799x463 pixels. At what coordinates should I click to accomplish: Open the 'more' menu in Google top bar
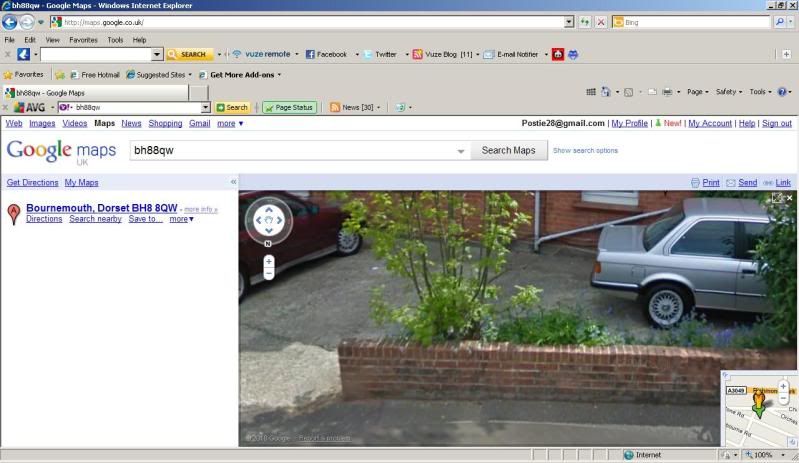230,124
